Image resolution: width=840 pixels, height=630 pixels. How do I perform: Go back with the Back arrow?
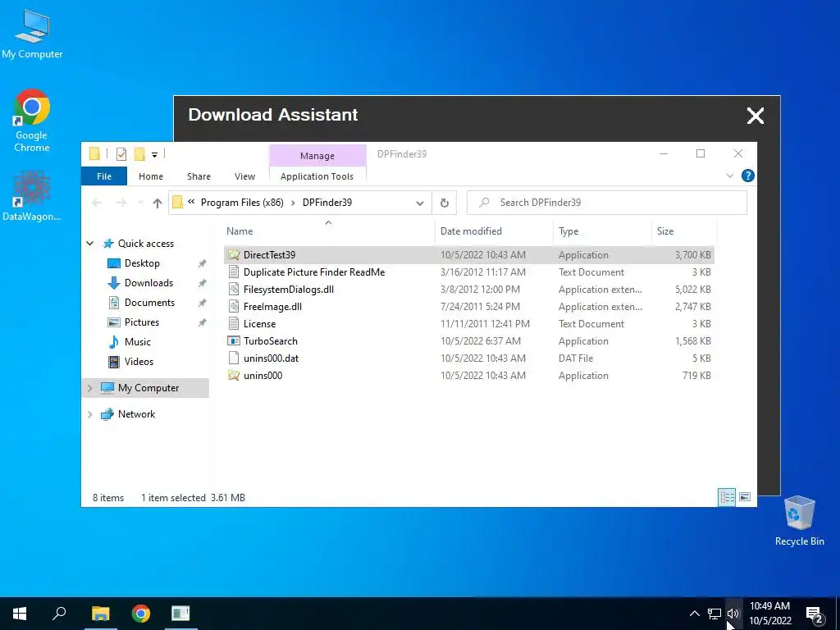(x=97, y=203)
